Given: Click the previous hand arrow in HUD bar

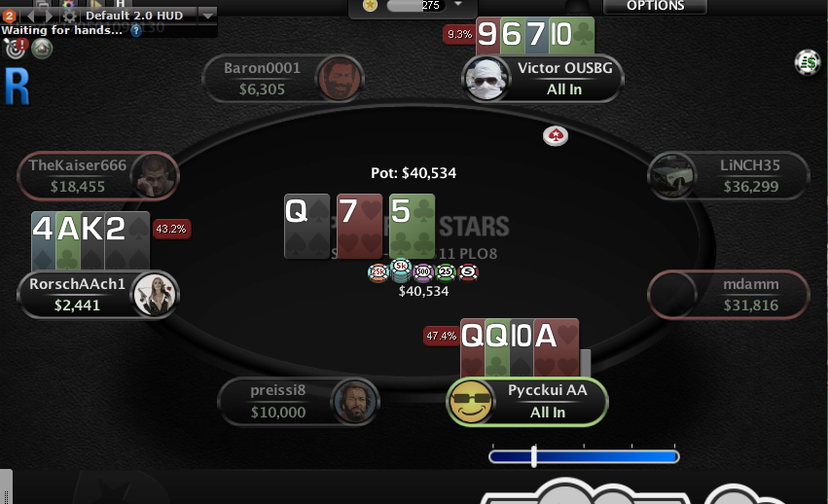Looking at the screenshot, I should click(32, 16).
